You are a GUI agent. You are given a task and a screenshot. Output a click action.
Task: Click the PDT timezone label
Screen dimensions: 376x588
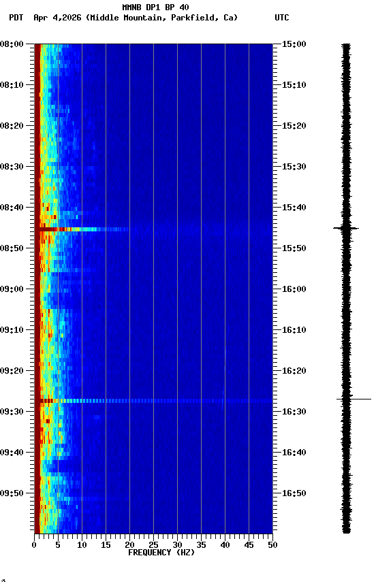pyautogui.click(x=16, y=18)
